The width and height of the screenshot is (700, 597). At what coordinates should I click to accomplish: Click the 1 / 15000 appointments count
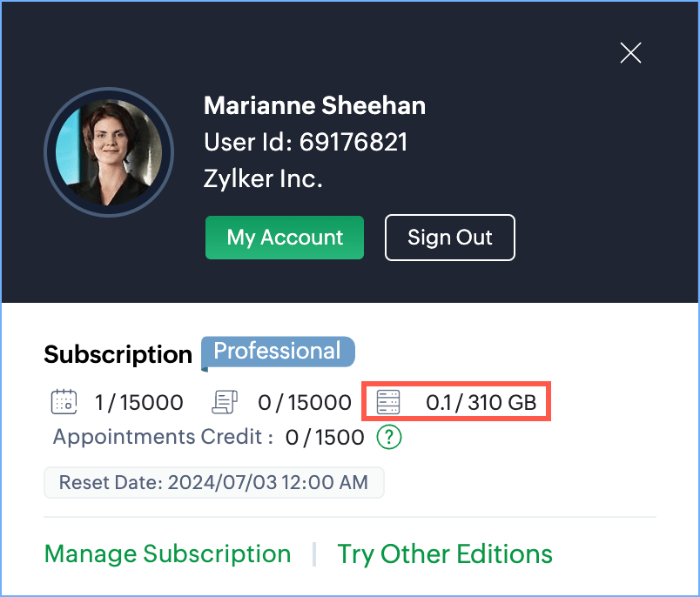click(138, 402)
